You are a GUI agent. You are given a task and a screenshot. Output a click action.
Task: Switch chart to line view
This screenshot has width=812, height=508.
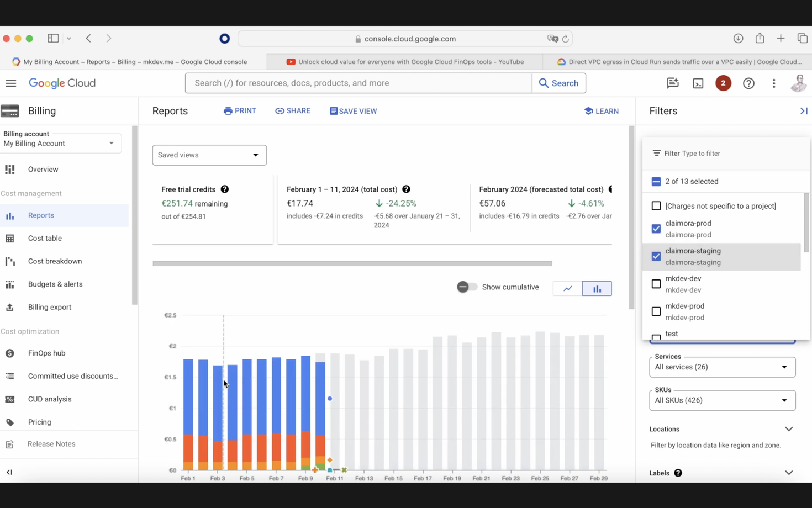coord(567,288)
